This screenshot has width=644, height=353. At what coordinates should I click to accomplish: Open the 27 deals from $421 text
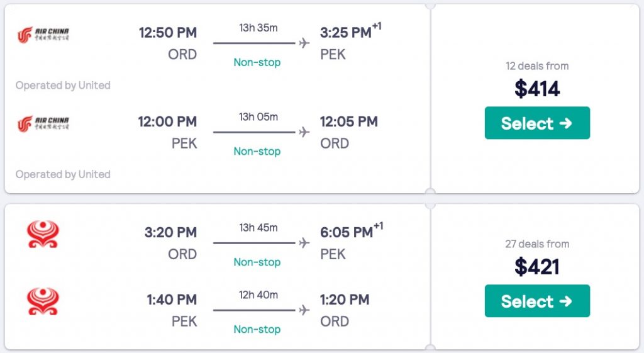[536, 244]
